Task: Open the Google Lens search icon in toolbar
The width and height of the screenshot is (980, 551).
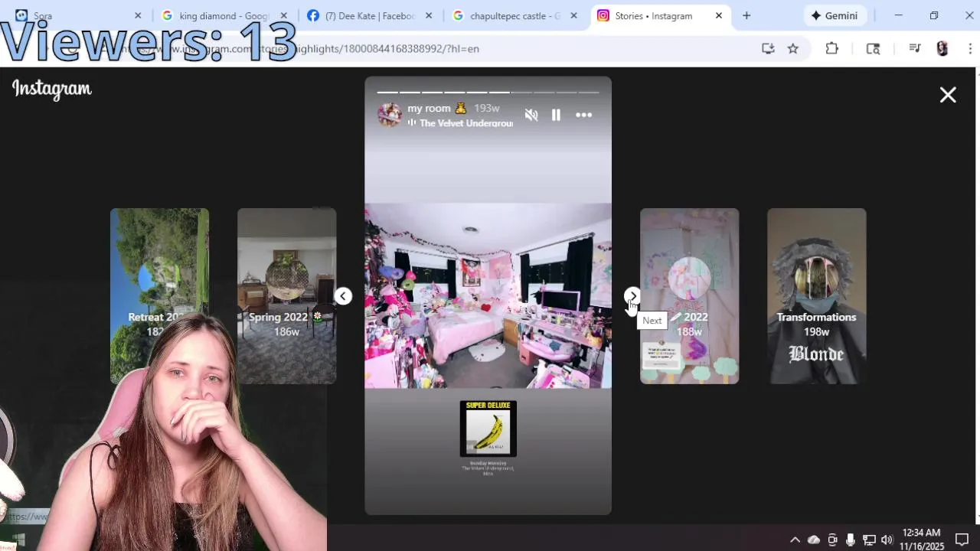Action: pyautogui.click(x=873, y=48)
